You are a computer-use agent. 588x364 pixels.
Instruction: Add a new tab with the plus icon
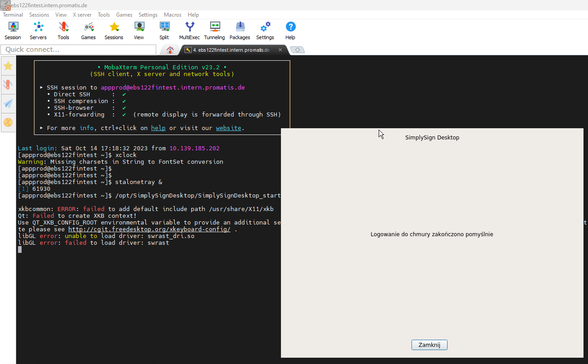(x=297, y=50)
